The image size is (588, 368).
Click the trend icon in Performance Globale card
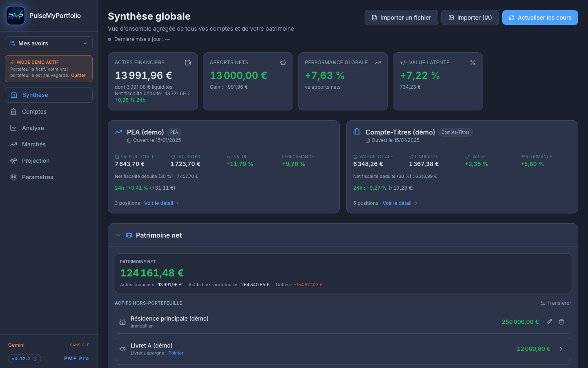(x=378, y=63)
